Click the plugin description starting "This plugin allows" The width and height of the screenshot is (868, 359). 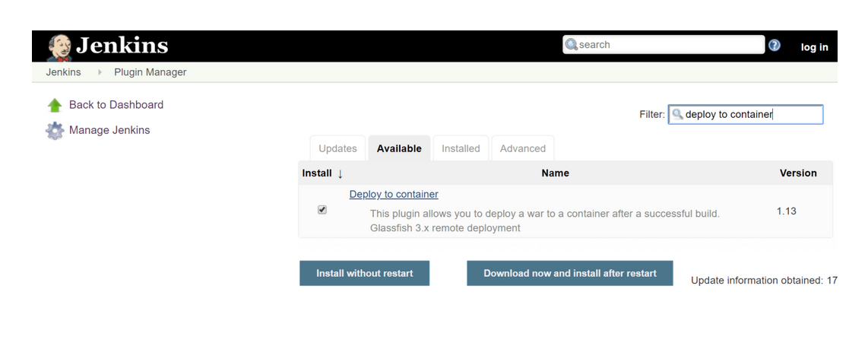545,213
